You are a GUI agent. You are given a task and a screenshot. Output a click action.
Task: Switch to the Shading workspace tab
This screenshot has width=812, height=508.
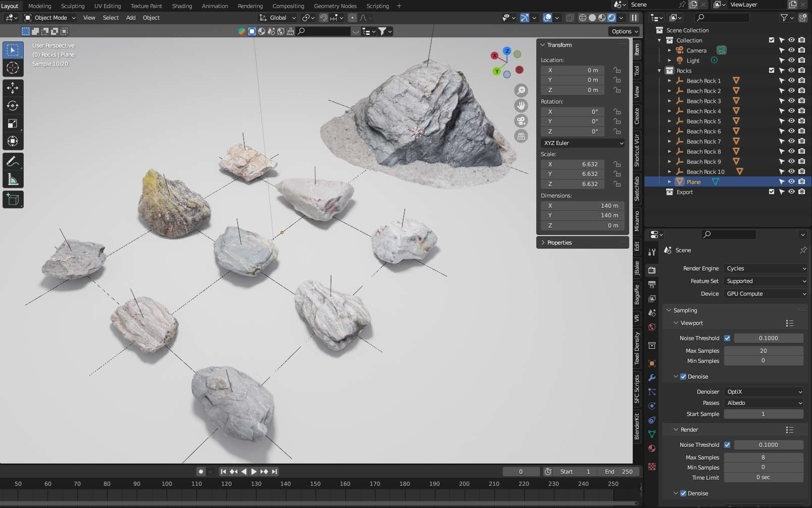(182, 6)
